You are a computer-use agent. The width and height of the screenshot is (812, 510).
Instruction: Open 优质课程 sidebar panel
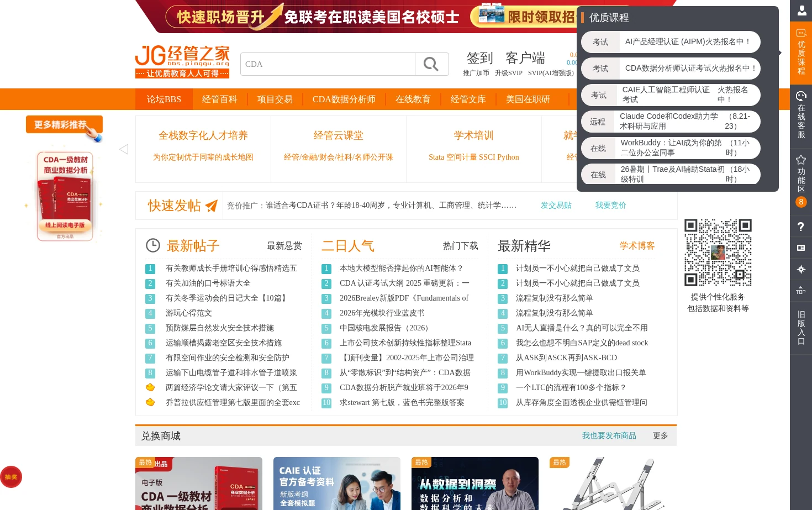click(801, 53)
